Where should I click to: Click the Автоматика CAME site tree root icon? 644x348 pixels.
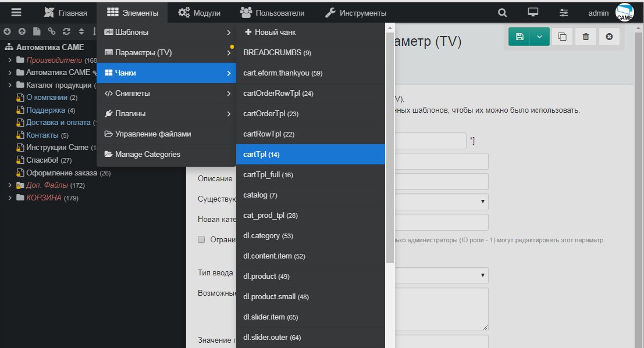coord(9,47)
